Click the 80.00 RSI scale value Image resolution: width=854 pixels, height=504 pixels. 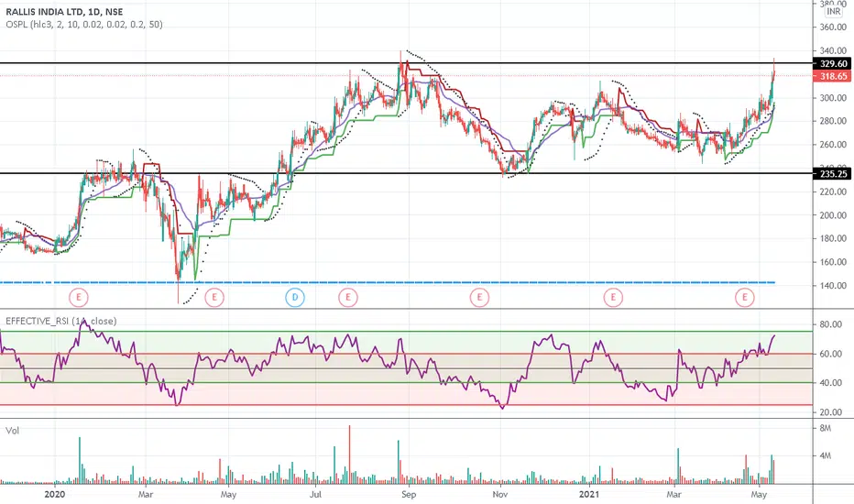830,324
